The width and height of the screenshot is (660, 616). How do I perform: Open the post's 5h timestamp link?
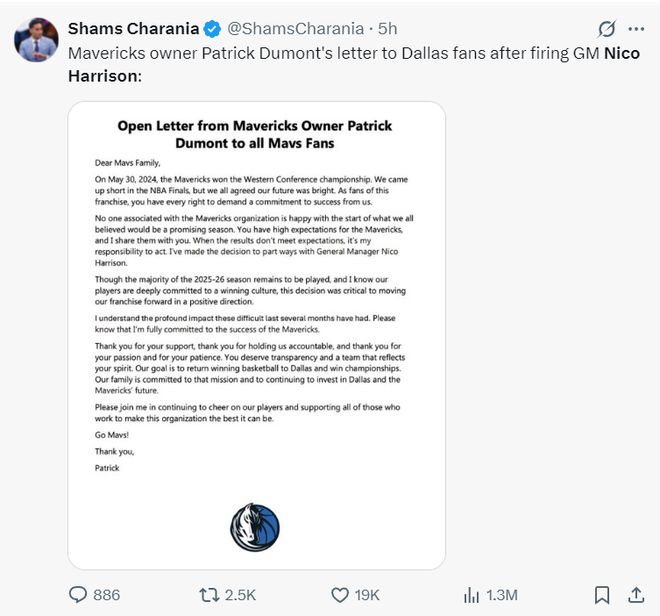387,28
